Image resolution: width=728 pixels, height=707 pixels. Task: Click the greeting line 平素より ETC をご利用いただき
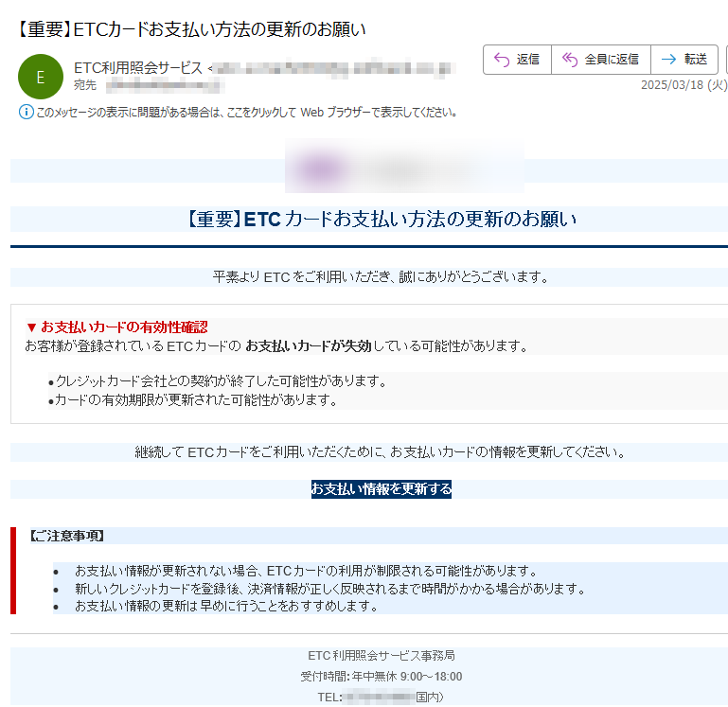tap(382, 277)
